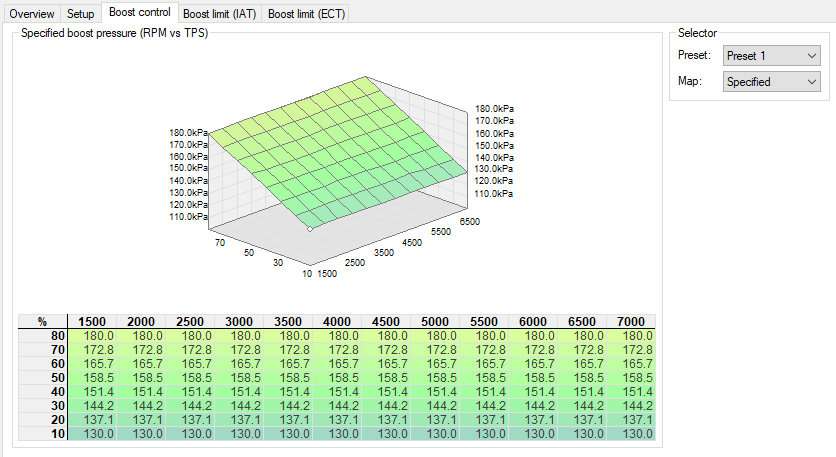Select the 50% TPS row header

pyautogui.click(x=43, y=378)
